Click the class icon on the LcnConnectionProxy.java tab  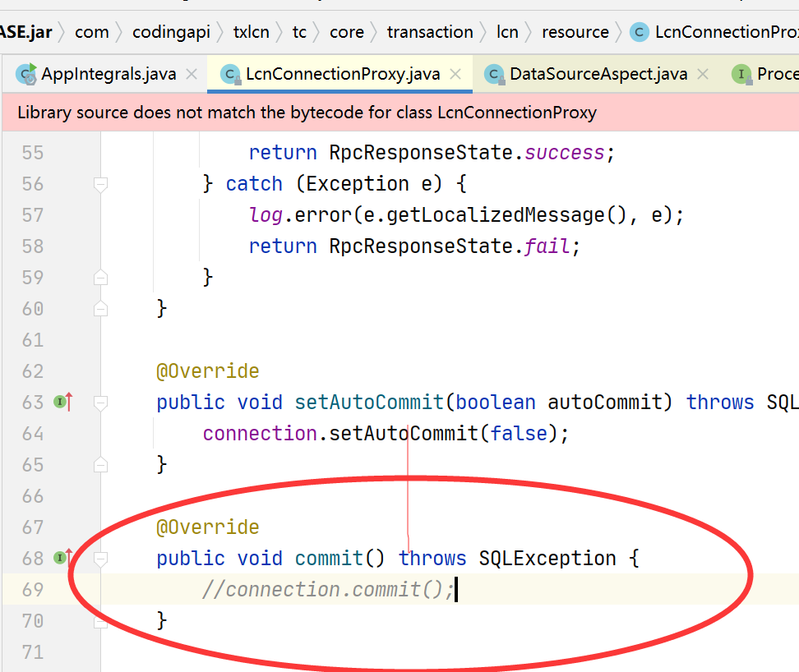[230, 75]
